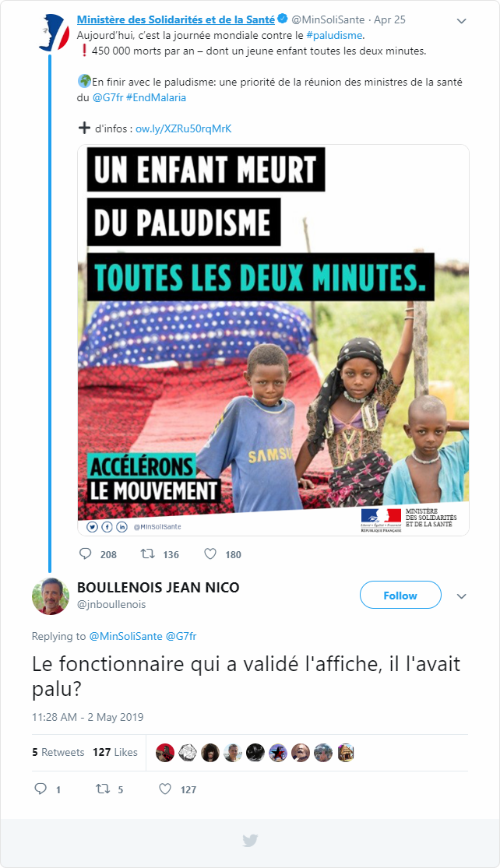The width and height of the screenshot is (500, 868).
Task: Like the ministry tweet with 180 likes
Action: [x=210, y=553]
